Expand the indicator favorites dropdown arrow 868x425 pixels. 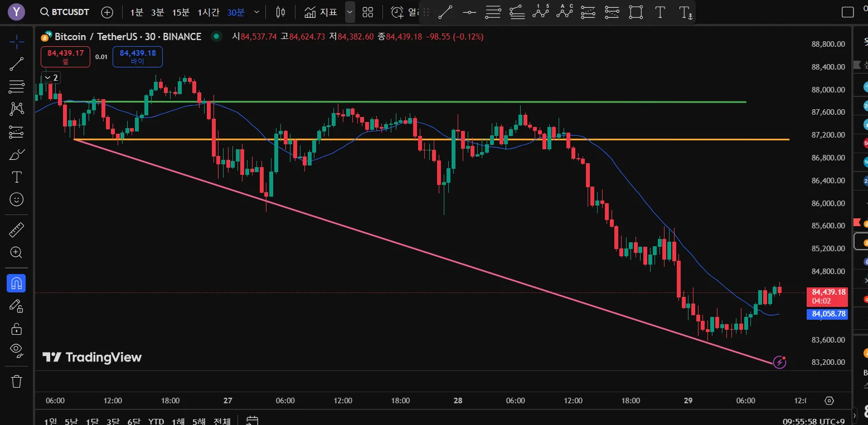[x=350, y=12]
